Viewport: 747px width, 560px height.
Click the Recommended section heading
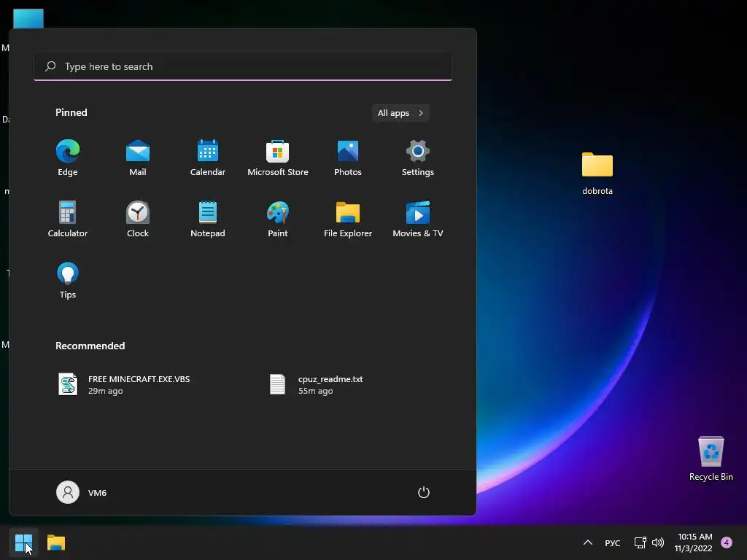(90, 346)
